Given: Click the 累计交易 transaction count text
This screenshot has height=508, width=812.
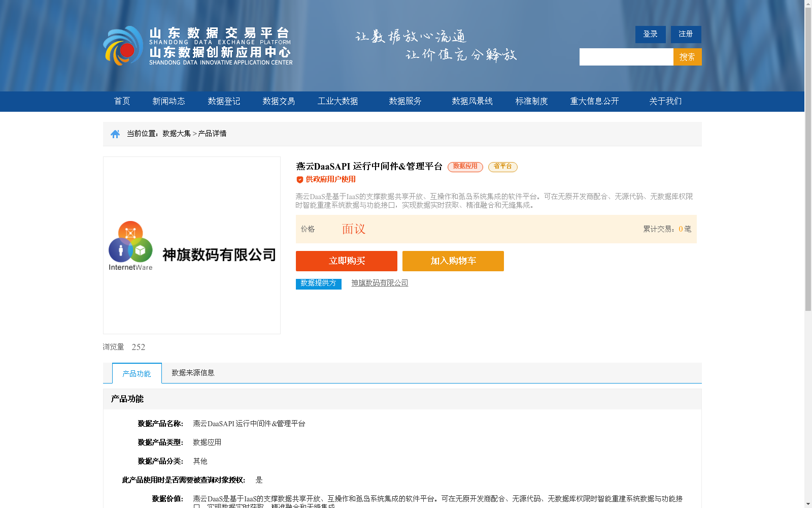Looking at the screenshot, I should click(667, 229).
